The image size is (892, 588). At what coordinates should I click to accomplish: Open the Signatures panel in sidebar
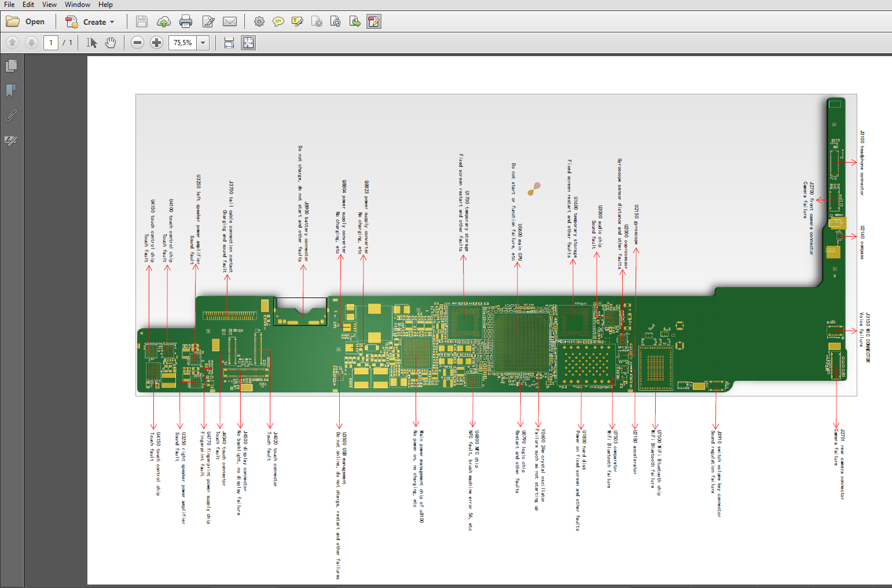(x=10, y=141)
